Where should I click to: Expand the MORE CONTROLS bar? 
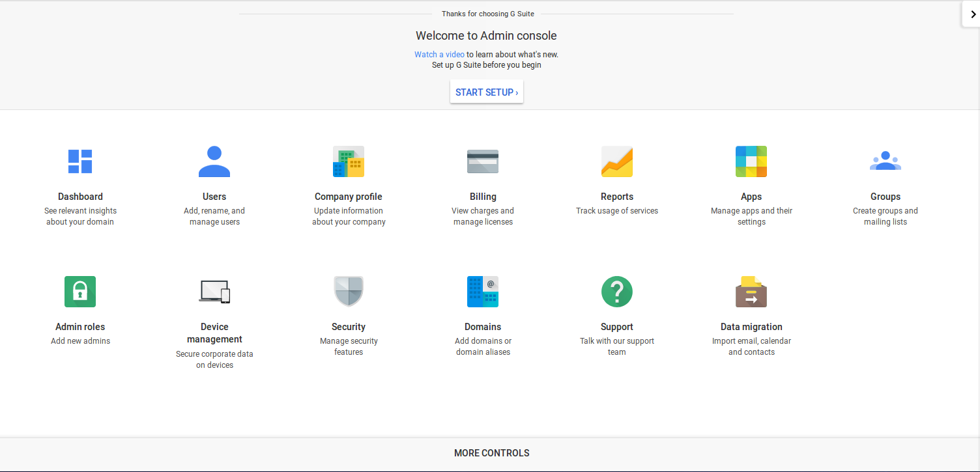click(x=491, y=453)
